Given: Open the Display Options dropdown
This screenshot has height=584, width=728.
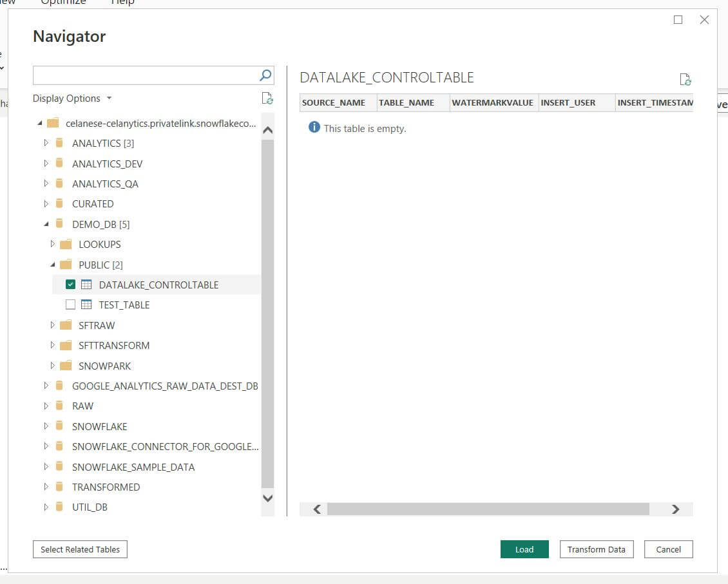Looking at the screenshot, I should 72,99.
